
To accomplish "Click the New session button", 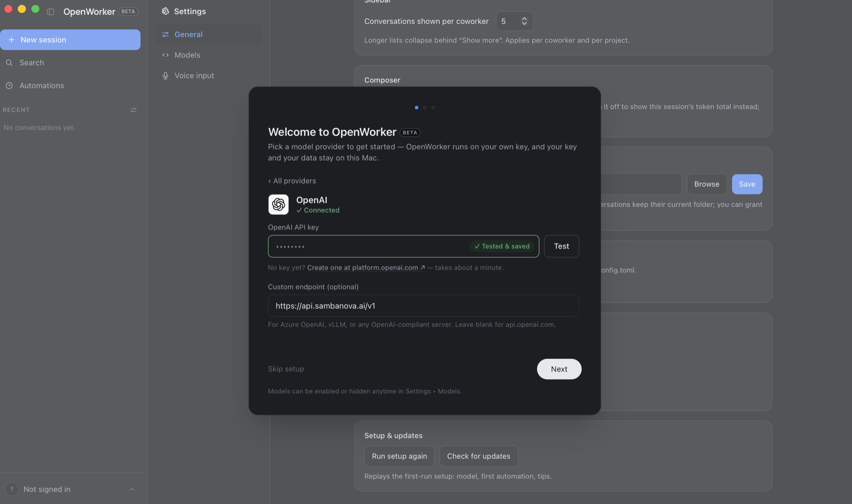I will pos(70,40).
